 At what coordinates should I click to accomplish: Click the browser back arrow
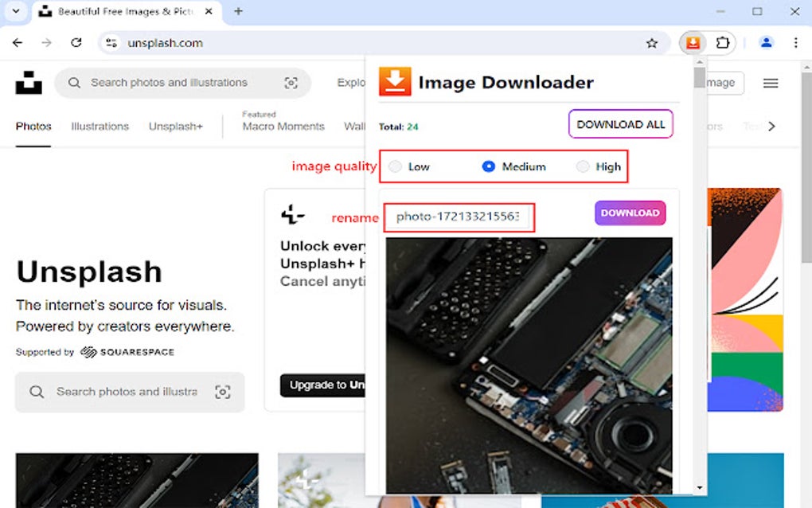click(x=18, y=43)
